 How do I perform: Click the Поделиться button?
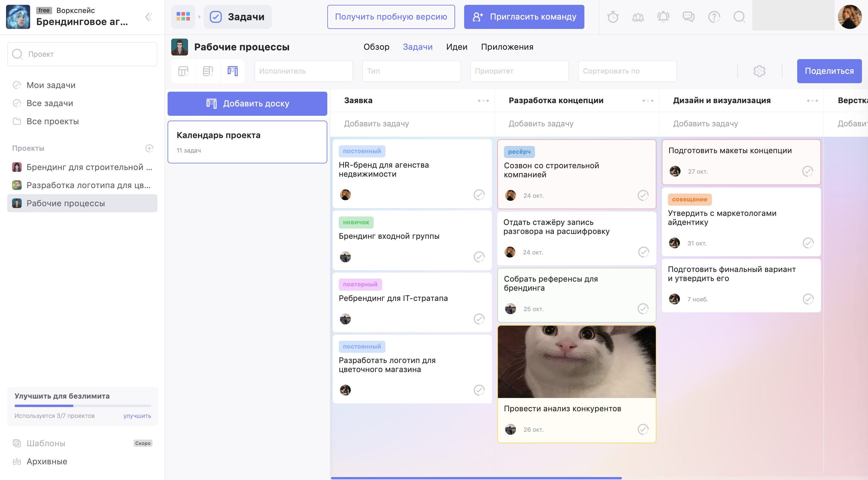[829, 71]
